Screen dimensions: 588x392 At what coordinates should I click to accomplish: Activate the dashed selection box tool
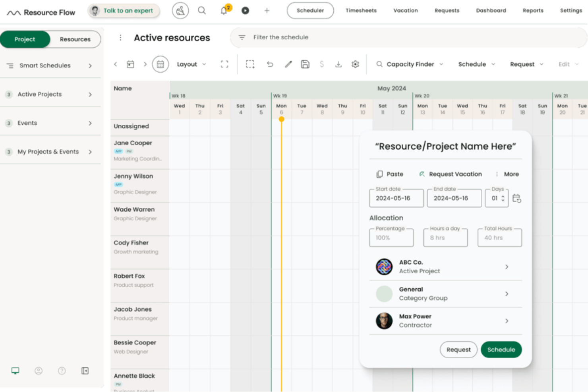tap(250, 64)
